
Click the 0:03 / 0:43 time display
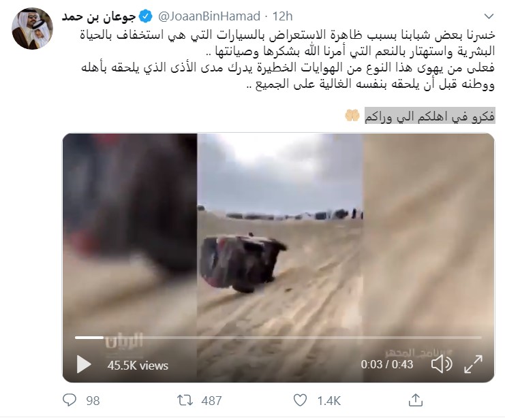pyautogui.click(x=387, y=364)
